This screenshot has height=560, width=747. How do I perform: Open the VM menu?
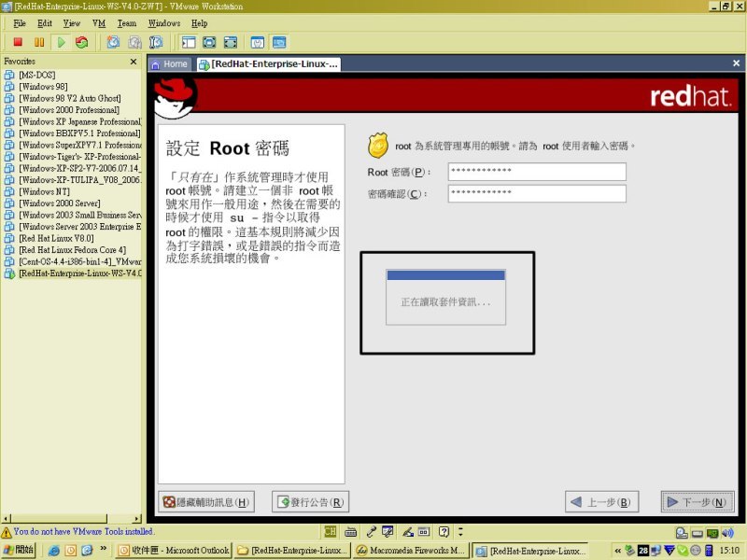(x=99, y=23)
